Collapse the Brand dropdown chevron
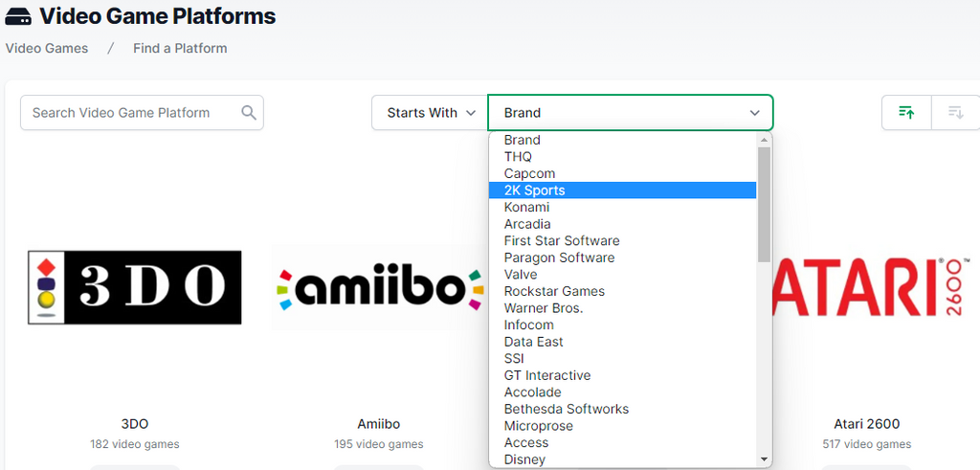 (x=755, y=113)
